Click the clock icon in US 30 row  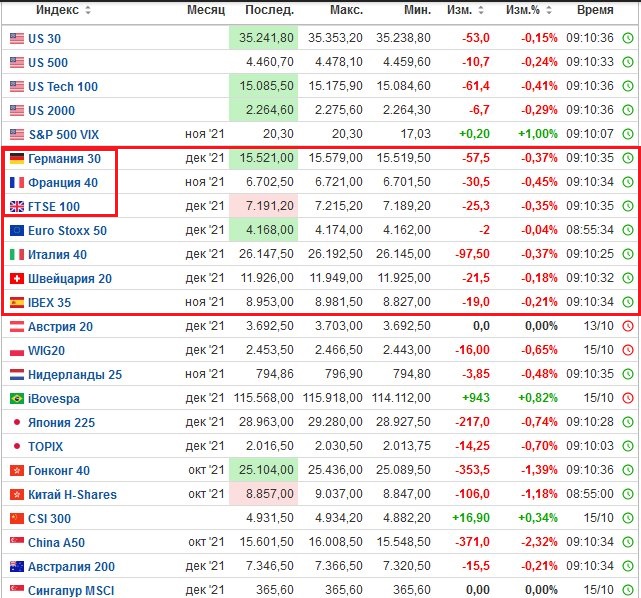click(628, 38)
